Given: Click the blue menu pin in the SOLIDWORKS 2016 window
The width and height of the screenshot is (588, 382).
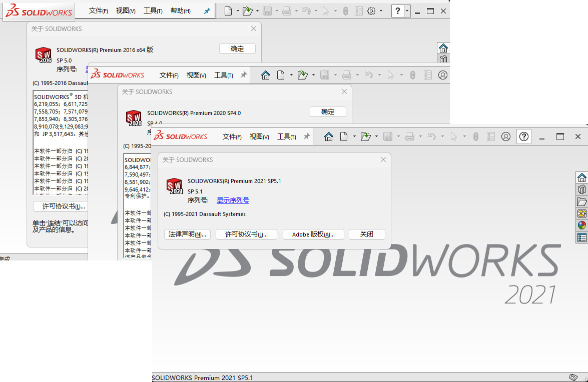Looking at the screenshot, I should pyautogui.click(x=207, y=11).
